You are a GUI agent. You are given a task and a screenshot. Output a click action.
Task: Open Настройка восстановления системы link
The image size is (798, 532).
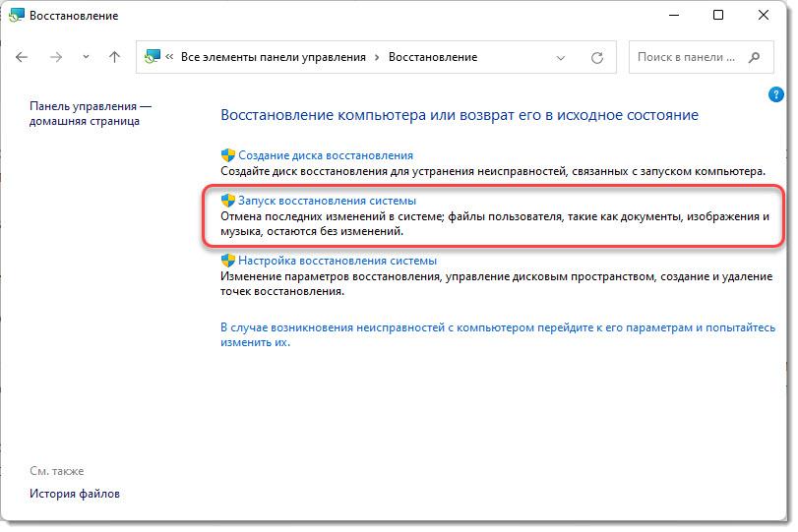pyautogui.click(x=338, y=261)
